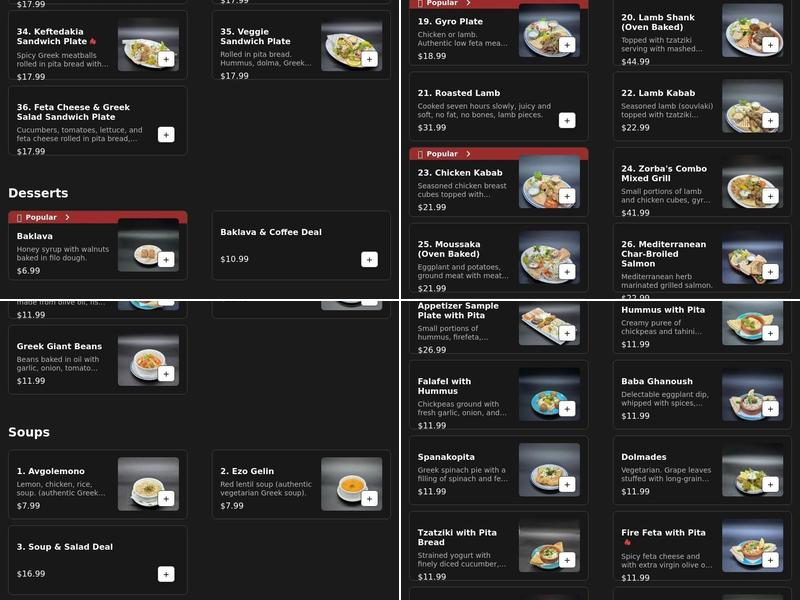Viewport: 800px width, 600px height.
Task: Add Dolmades to the cart
Action: pos(770,484)
